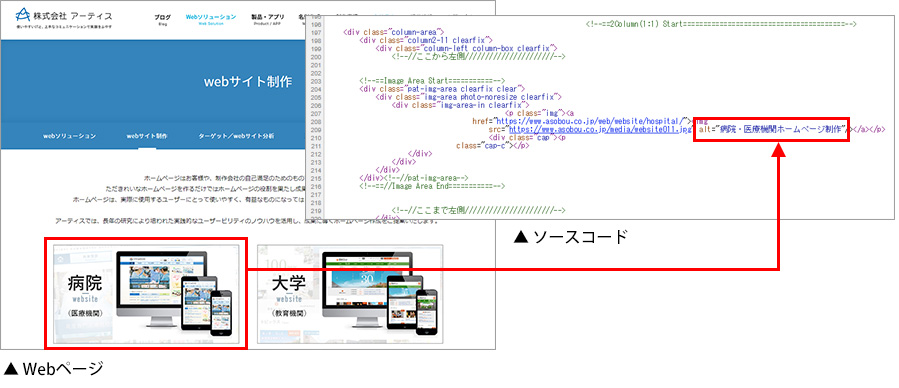
Task: Open the 病院 website thumbnail card
Action: 146,293
